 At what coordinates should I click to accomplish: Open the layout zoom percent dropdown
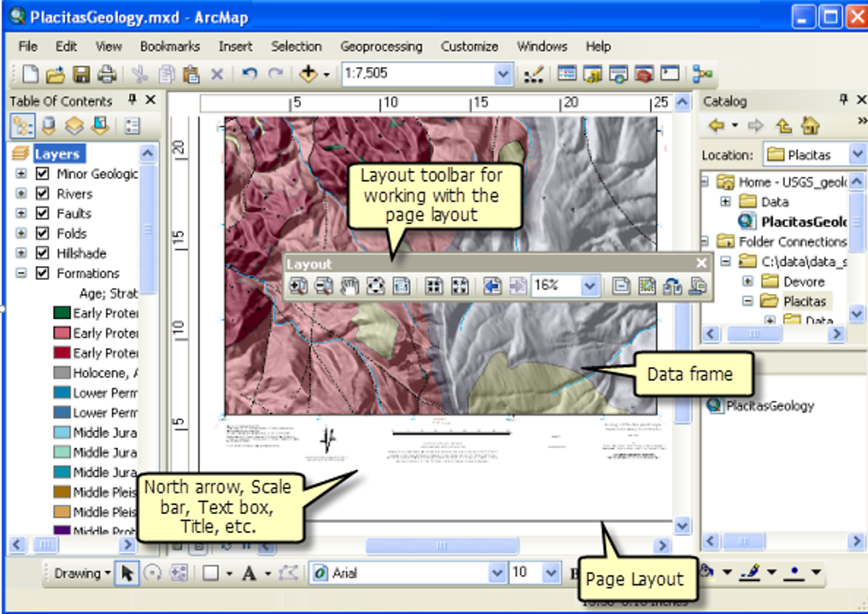(x=590, y=286)
